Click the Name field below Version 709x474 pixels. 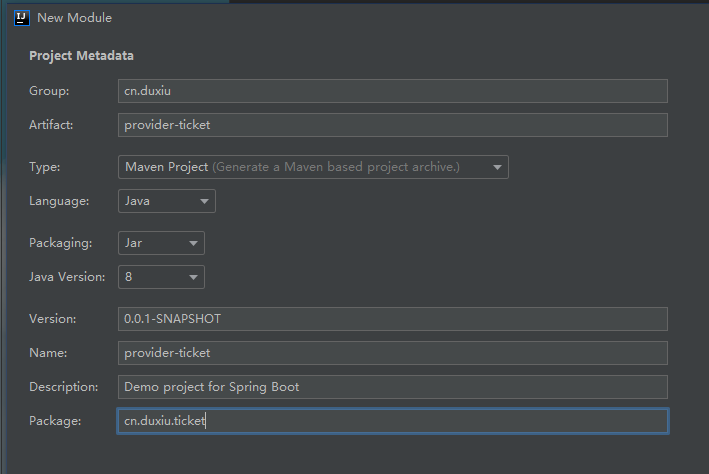click(x=392, y=353)
